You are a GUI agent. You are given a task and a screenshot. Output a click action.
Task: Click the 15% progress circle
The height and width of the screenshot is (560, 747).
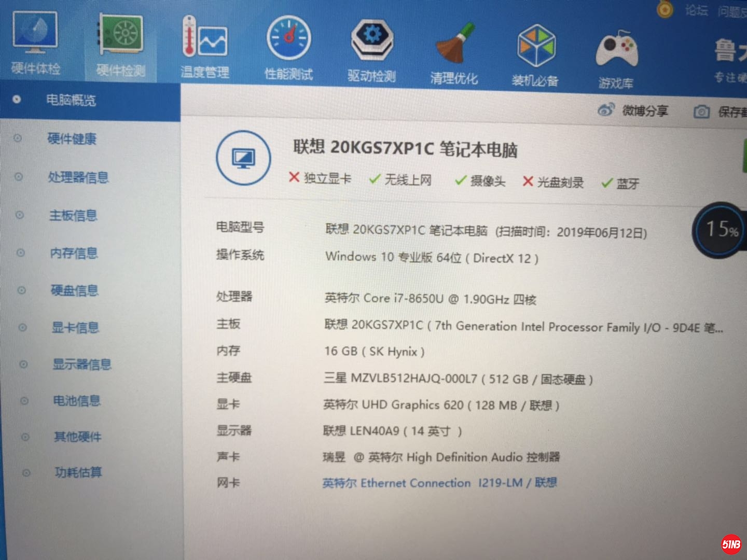718,230
